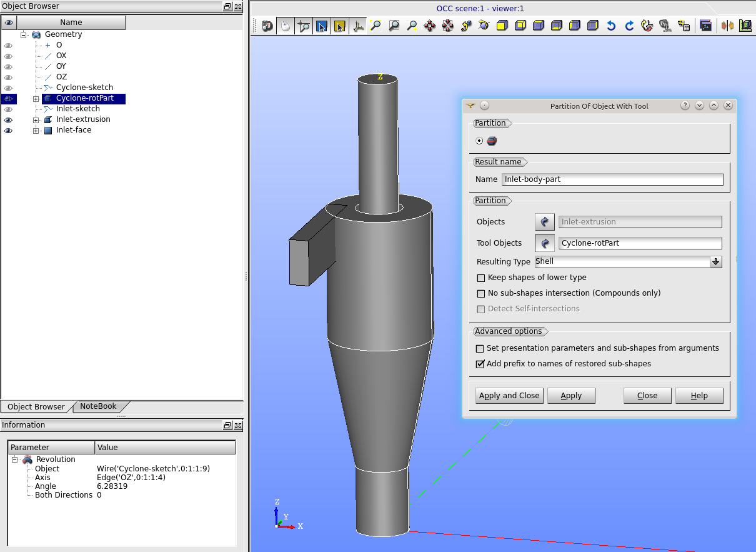Click the last toolbar icon with ruler
Screen dimensions: 756x552
pos(745,26)
